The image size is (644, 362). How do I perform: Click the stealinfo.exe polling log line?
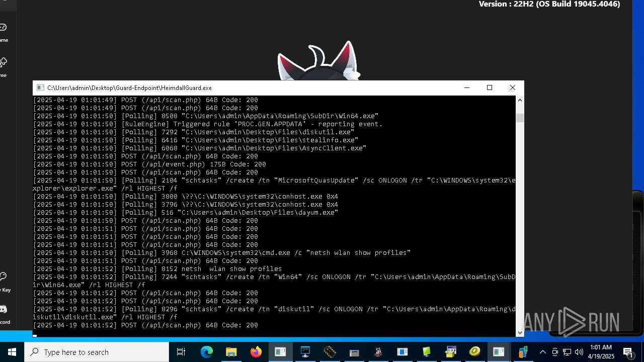(196, 140)
